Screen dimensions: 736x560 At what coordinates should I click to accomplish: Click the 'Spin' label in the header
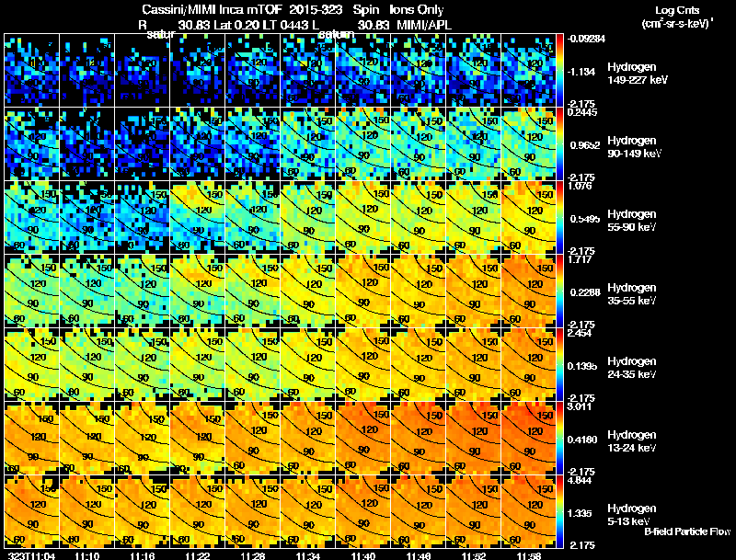(x=366, y=10)
